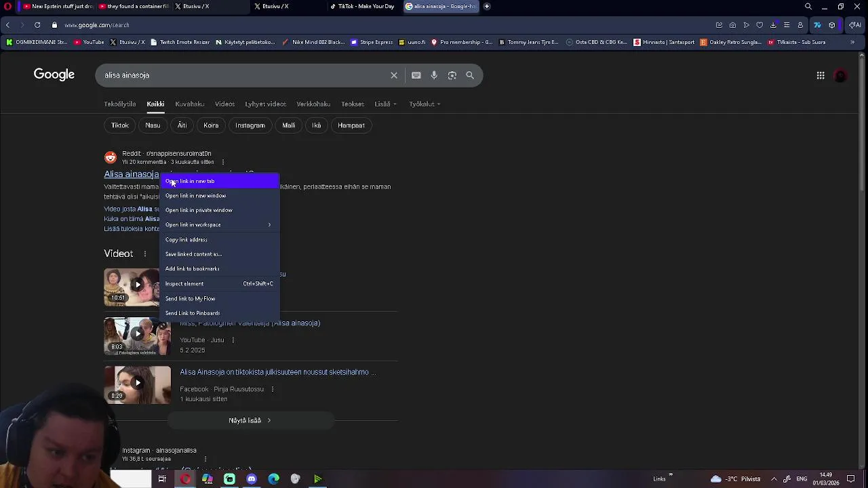Open the Google account avatar
Image resolution: width=868 pixels, height=488 pixels.
coord(840,76)
